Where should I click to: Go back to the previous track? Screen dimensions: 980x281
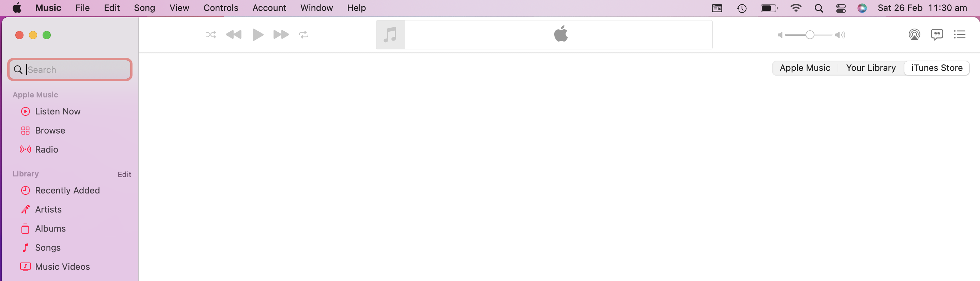[234, 35]
